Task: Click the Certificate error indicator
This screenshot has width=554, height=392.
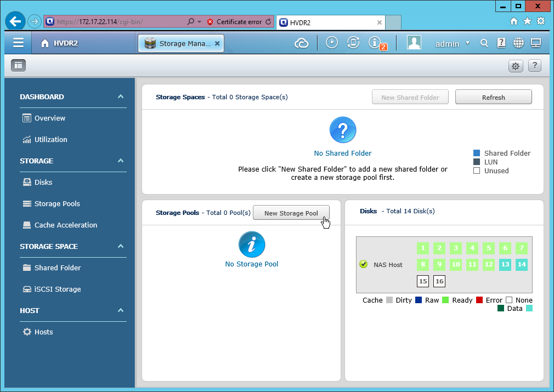Action: click(x=235, y=21)
